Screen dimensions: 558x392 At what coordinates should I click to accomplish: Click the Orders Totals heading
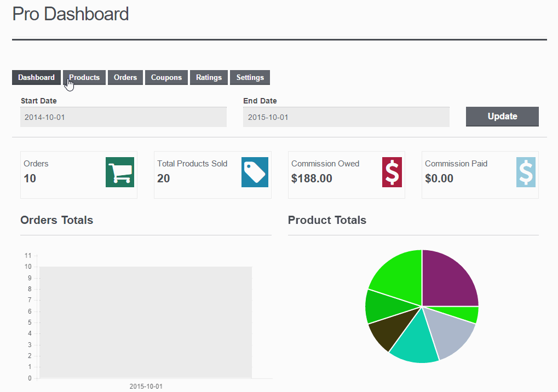56,220
